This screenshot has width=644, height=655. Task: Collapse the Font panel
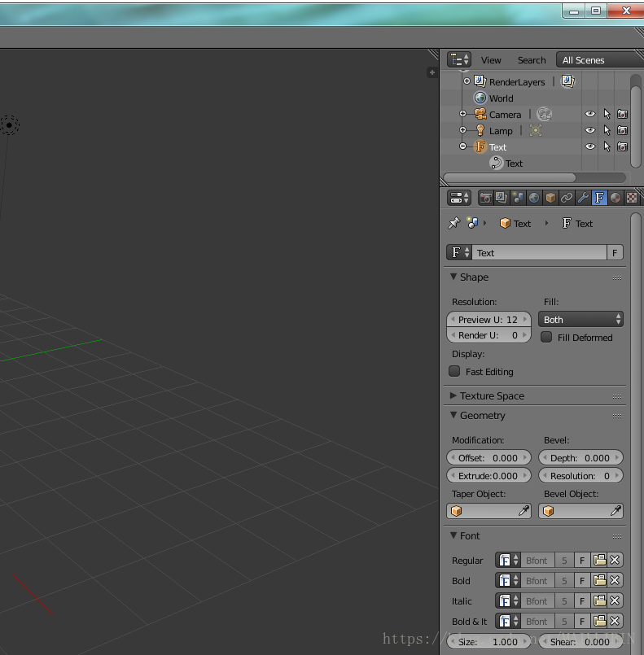pos(453,535)
